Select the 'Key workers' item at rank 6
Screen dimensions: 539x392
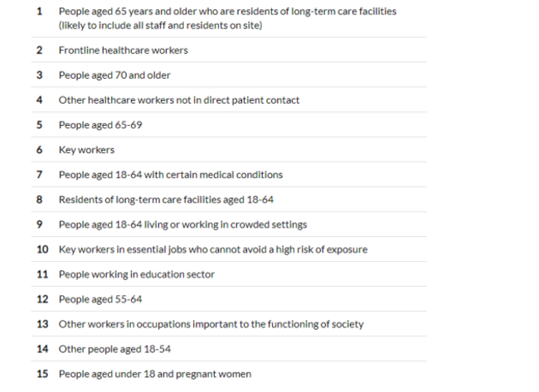click(86, 150)
